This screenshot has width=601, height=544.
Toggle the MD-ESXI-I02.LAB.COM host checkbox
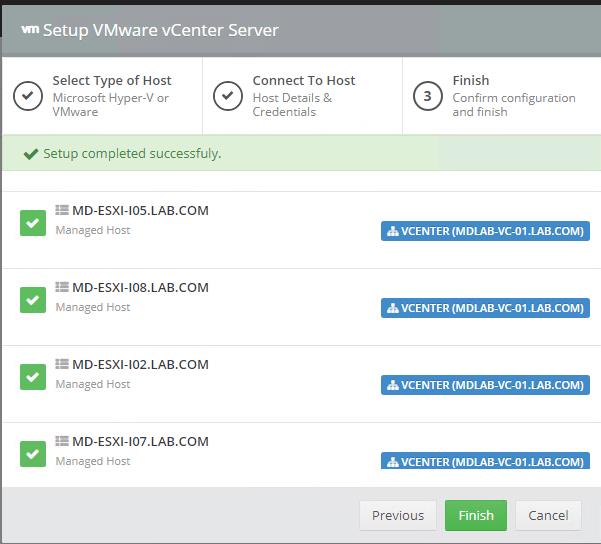(33, 377)
